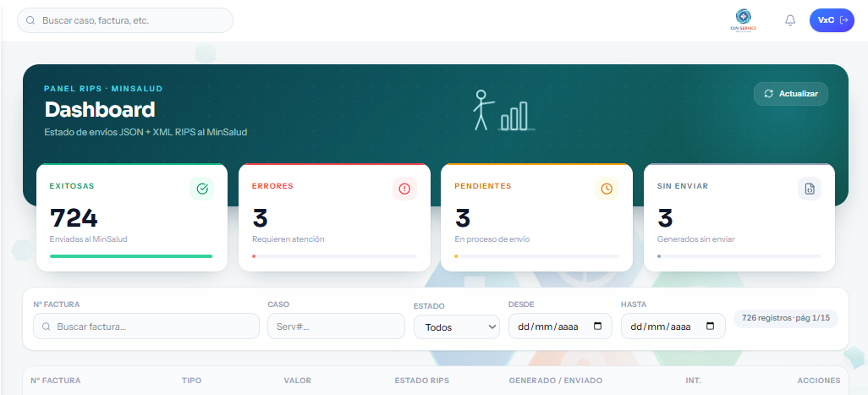Click the VxC logout button
The image size is (868, 395).
832,20
